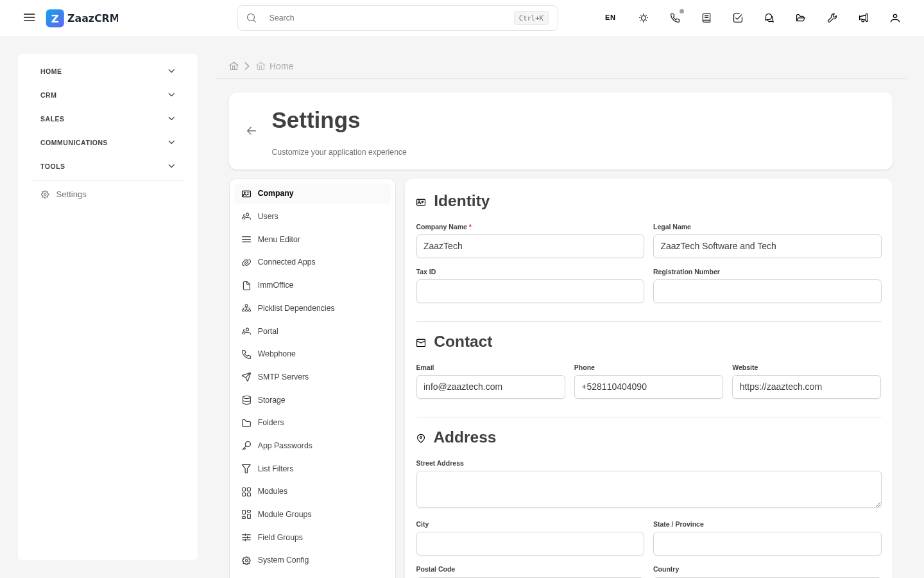Open the folder icon in top bar
Image resolution: width=924 pixels, height=578 pixels.
tap(801, 18)
